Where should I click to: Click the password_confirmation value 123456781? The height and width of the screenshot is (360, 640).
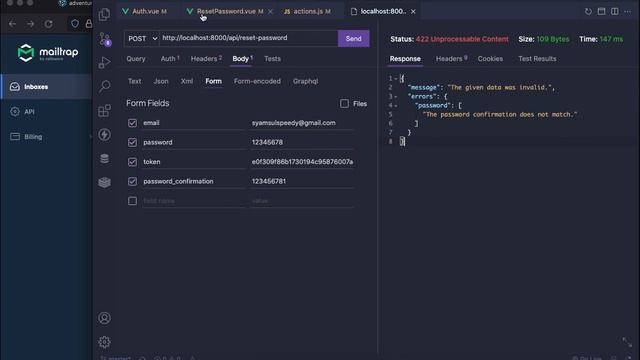pos(269,181)
